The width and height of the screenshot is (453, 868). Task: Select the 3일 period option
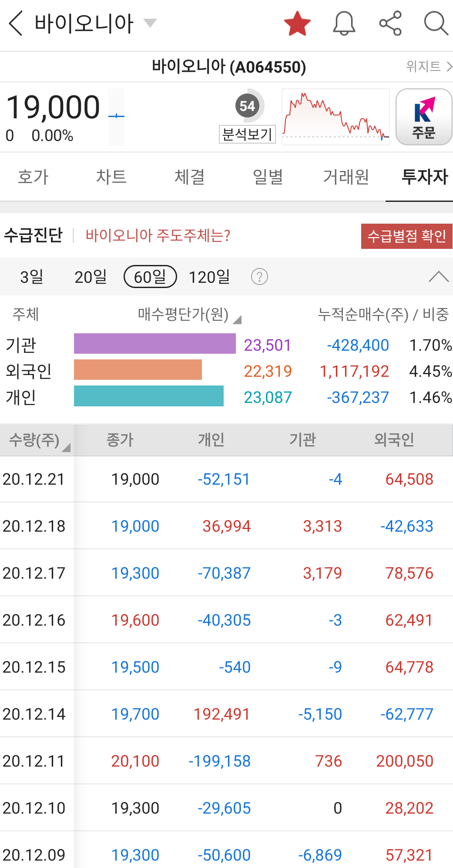(x=32, y=277)
